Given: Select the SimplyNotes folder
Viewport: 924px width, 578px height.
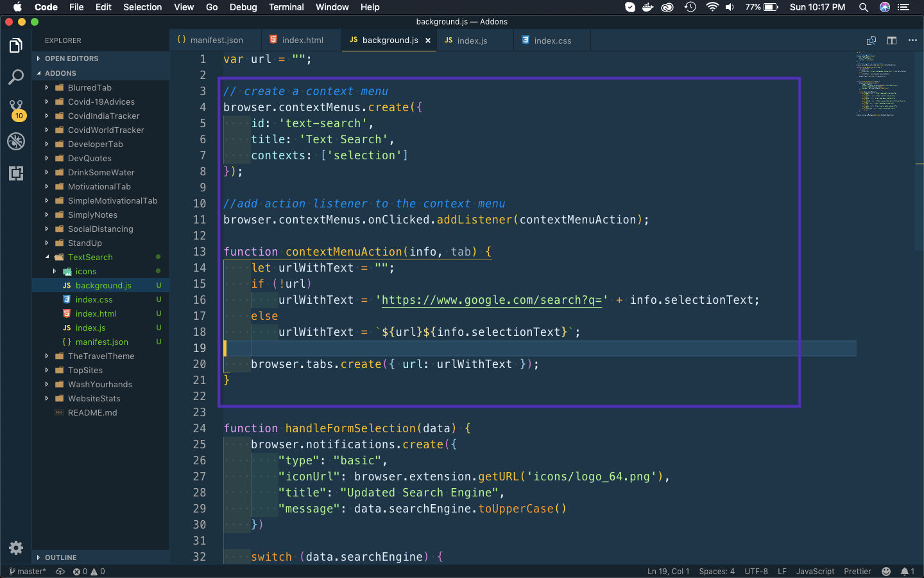Looking at the screenshot, I should (x=101, y=215).
